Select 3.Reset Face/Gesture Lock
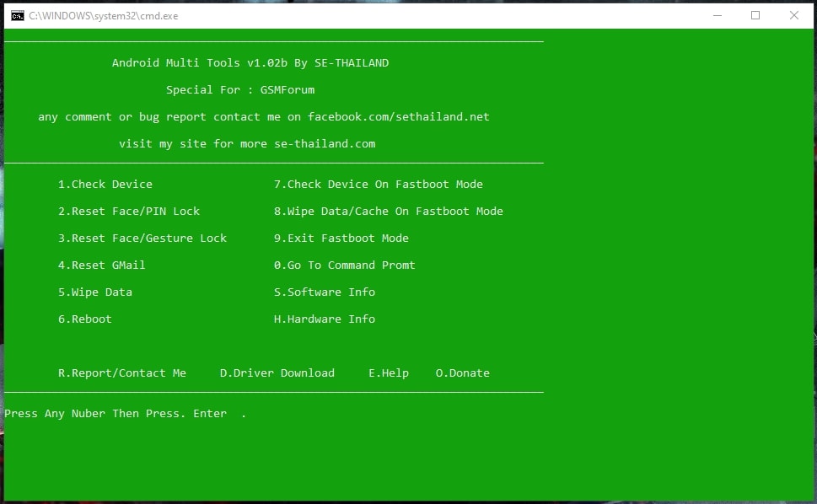The image size is (817, 504). (142, 238)
